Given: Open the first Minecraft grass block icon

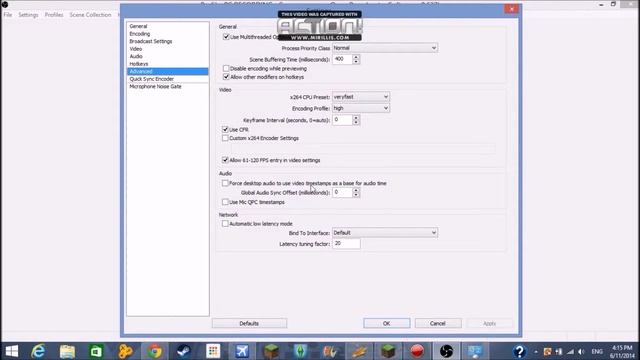Looking at the screenshot, I should point(271,351).
